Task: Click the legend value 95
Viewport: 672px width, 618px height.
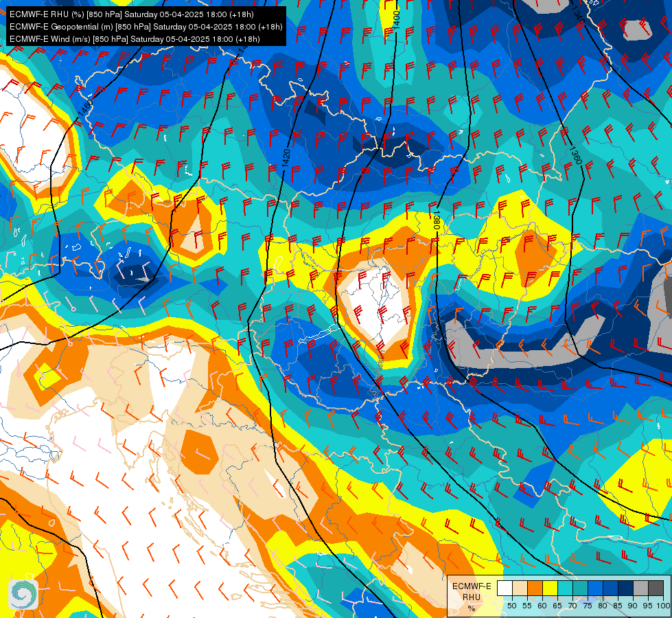Action: pos(647,606)
